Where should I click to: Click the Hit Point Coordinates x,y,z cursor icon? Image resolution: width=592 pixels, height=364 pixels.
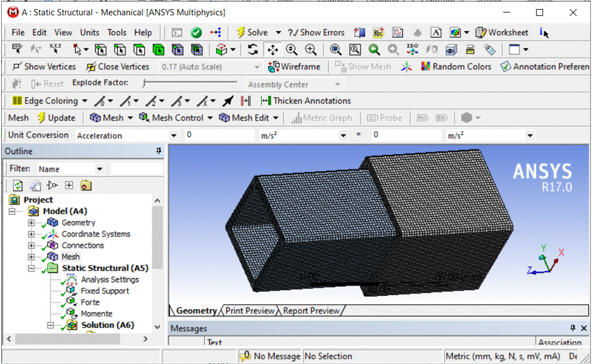click(x=55, y=49)
